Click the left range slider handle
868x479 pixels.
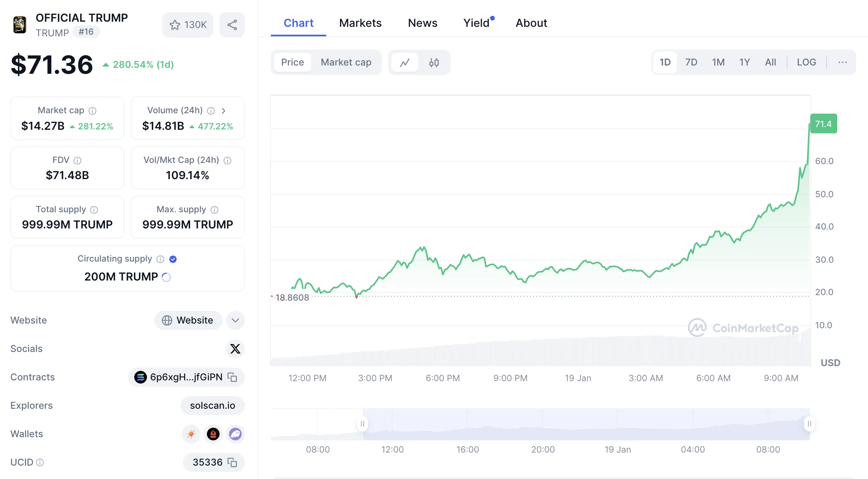click(x=363, y=424)
